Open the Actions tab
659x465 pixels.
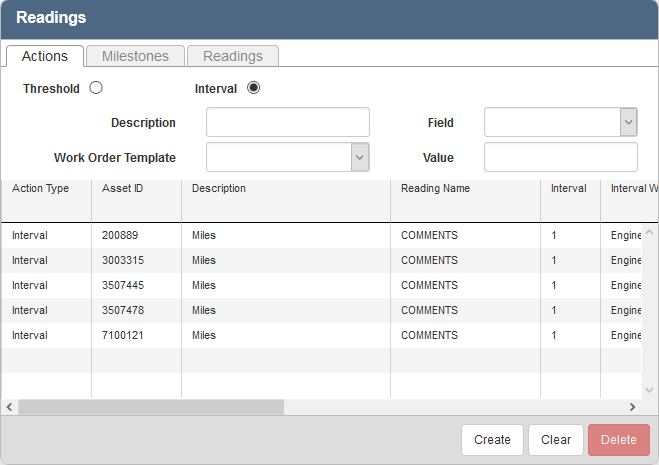pyautogui.click(x=44, y=56)
